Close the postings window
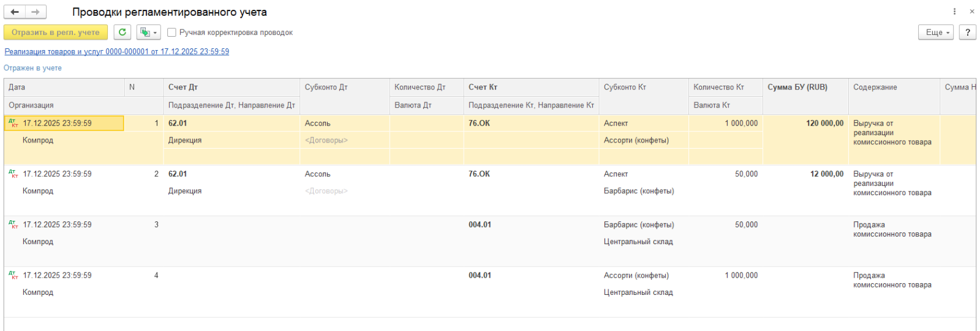Viewport: 980px width, 331px height. (x=971, y=12)
